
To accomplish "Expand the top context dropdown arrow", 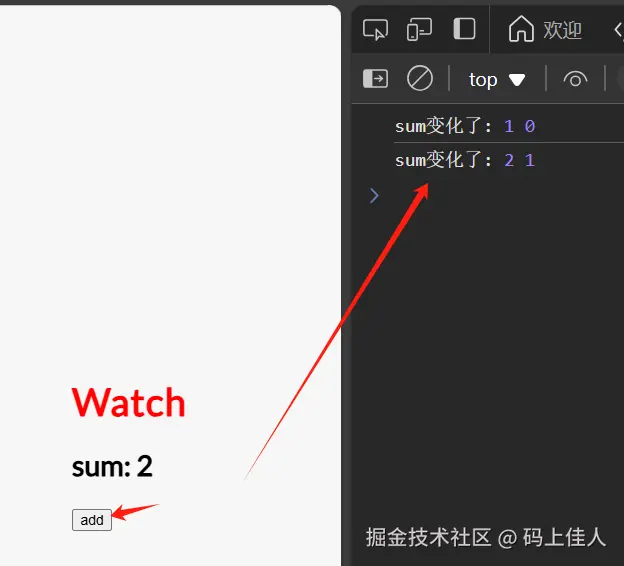I will [x=517, y=80].
